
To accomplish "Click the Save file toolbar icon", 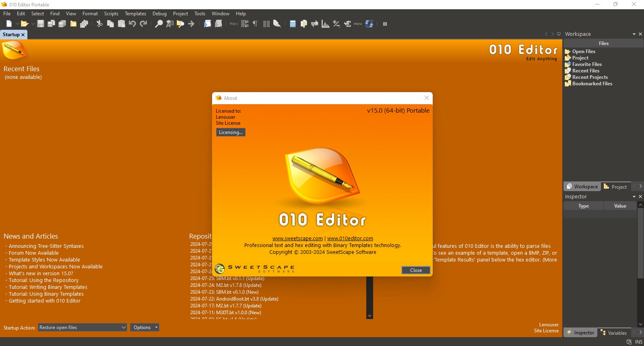I will coord(41,24).
